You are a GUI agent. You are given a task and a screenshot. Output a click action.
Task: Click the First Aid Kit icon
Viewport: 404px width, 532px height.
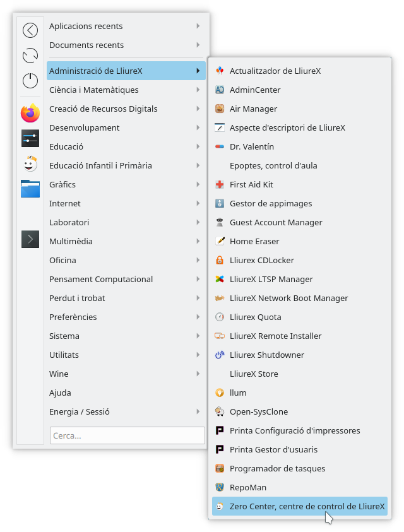220,184
